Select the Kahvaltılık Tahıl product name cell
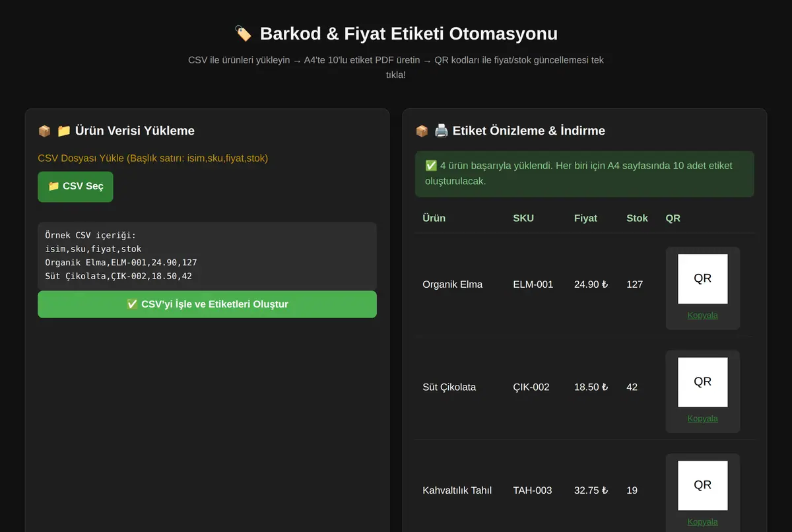Image resolution: width=792 pixels, height=532 pixels. pyautogui.click(x=457, y=490)
